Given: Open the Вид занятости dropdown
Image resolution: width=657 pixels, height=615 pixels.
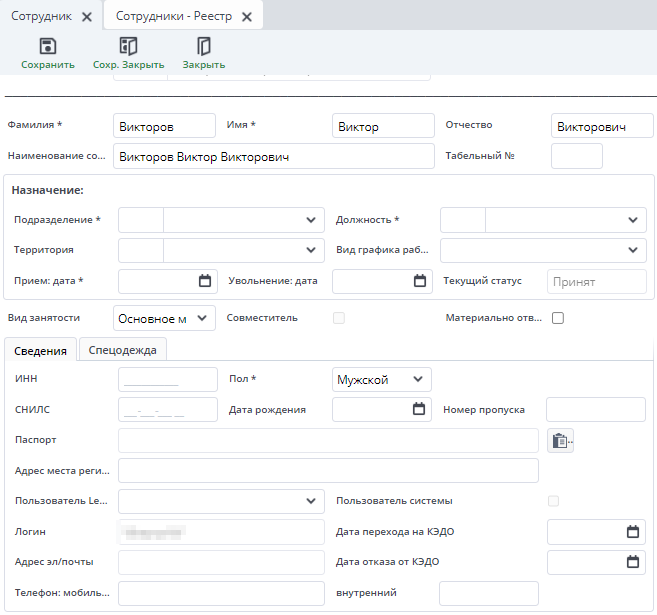Looking at the screenshot, I should (203, 318).
